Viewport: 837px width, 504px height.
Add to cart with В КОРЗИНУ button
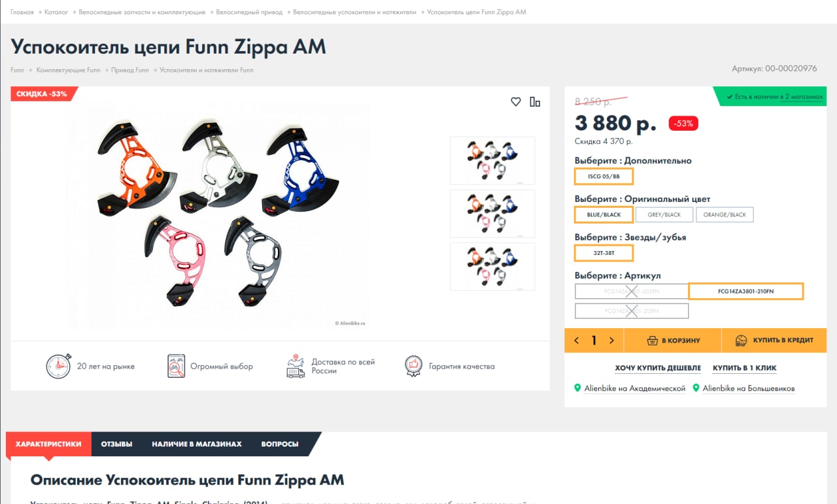pyautogui.click(x=673, y=341)
